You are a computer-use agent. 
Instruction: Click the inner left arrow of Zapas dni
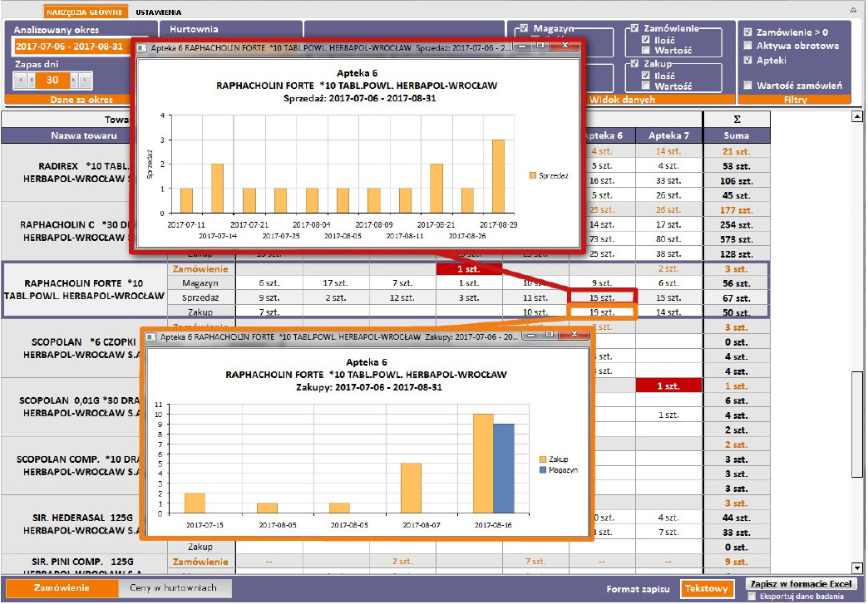pyautogui.click(x=32, y=81)
